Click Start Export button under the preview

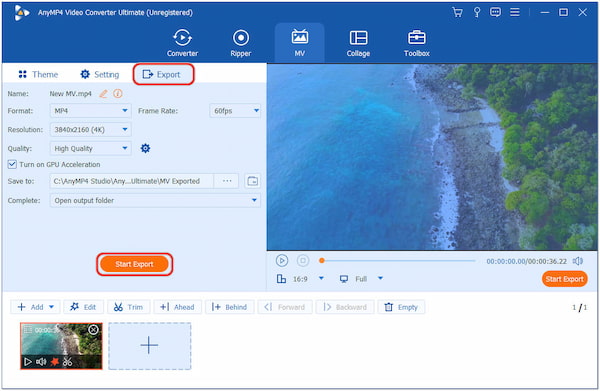pos(564,279)
